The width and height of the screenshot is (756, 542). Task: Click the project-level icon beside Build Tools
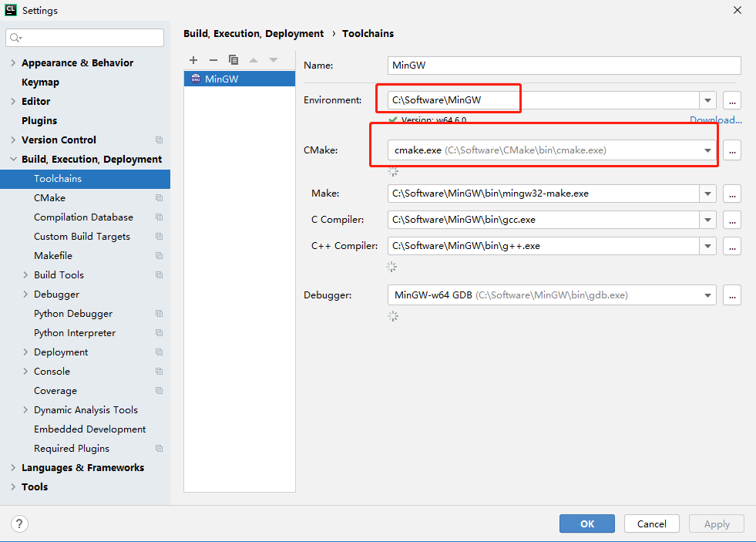point(159,275)
